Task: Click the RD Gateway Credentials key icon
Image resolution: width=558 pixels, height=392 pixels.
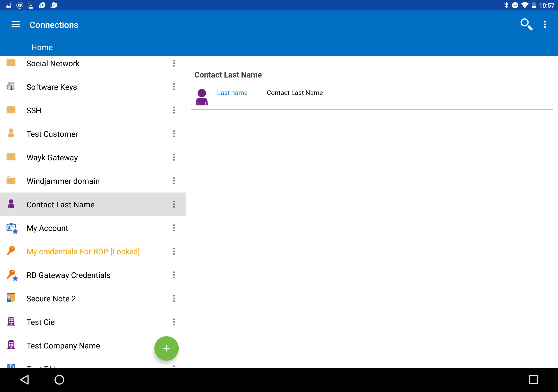Action: click(12, 275)
